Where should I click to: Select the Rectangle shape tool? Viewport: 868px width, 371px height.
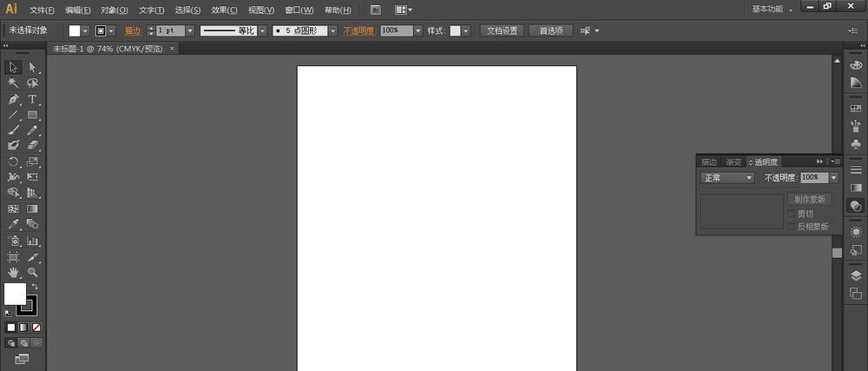tap(33, 115)
